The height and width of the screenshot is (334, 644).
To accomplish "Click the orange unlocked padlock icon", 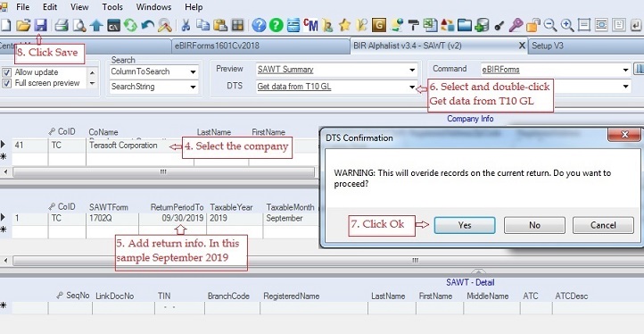I will (533, 26).
